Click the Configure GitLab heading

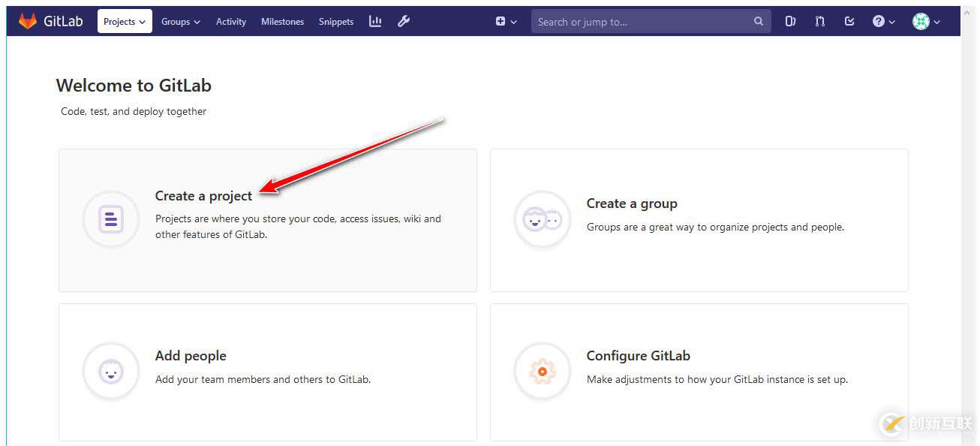click(x=639, y=356)
